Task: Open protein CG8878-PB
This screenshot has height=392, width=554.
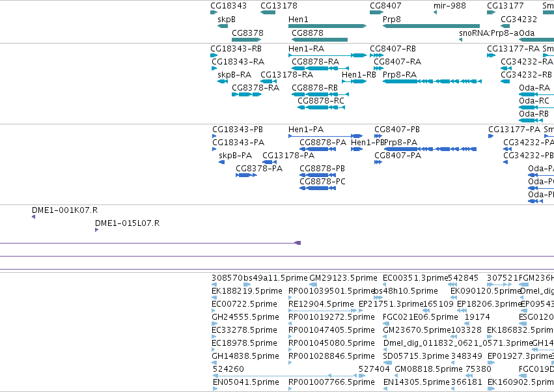Action: click(x=318, y=175)
